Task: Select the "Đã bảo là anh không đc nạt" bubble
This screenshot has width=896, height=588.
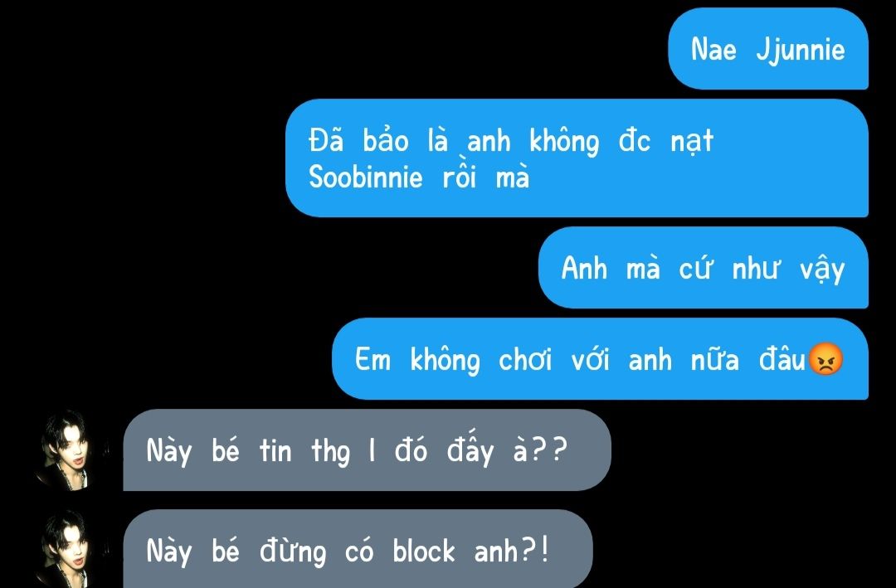Action: click(577, 158)
